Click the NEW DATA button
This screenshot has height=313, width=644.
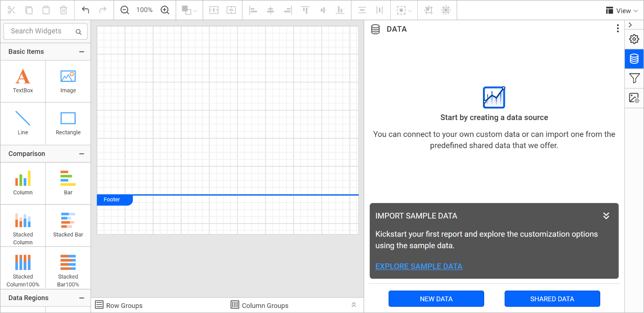436,299
